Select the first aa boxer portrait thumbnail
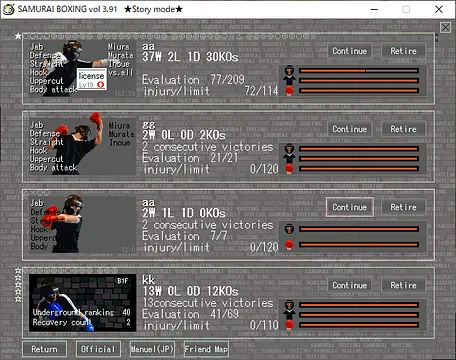The height and width of the screenshot is (360, 456). pyautogui.click(x=82, y=68)
